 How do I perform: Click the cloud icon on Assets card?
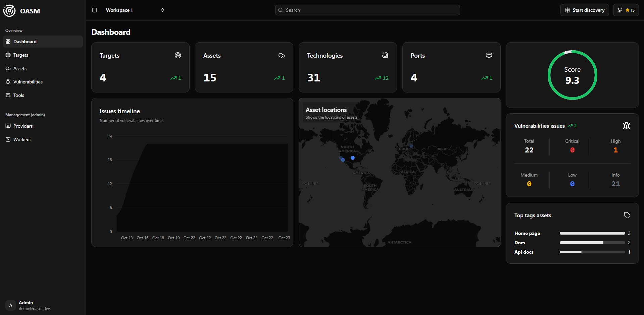click(282, 55)
